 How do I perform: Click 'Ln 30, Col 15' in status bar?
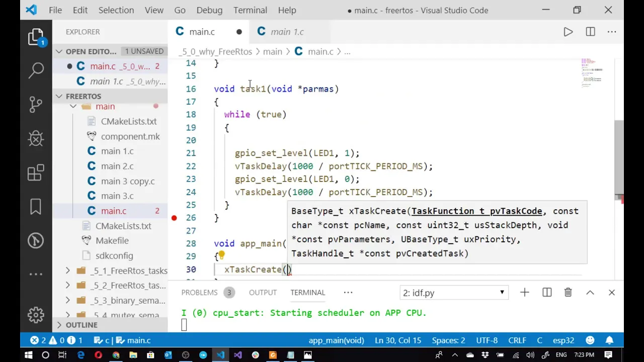click(398, 340)
